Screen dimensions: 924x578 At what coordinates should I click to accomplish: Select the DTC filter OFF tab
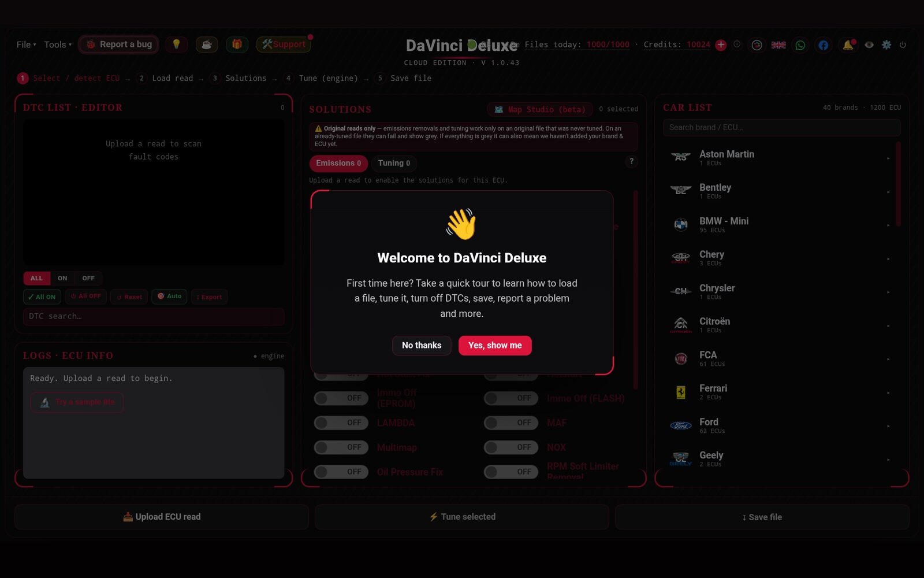(x=88, y=278)
